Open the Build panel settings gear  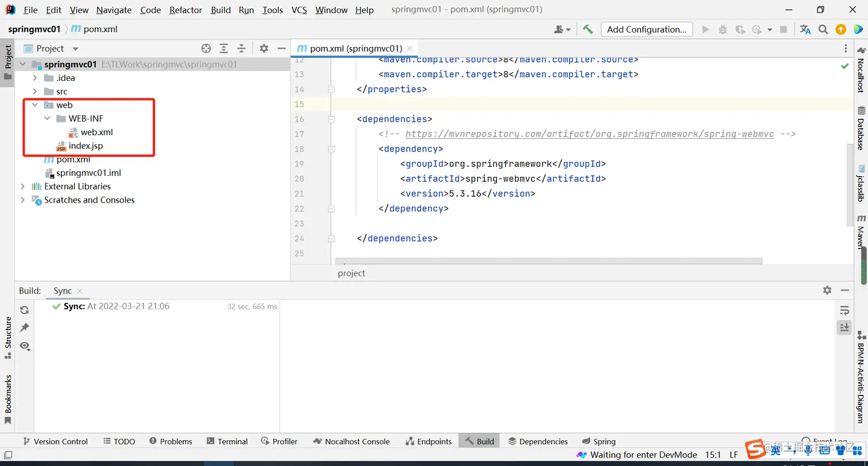(x=827, y=290)
